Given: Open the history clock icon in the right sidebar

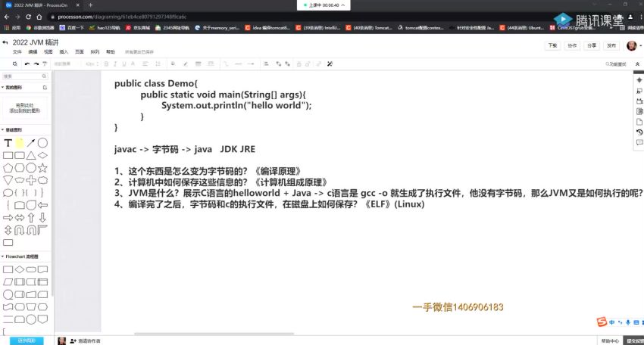Looking at the screenshot, I should point(639,132).
